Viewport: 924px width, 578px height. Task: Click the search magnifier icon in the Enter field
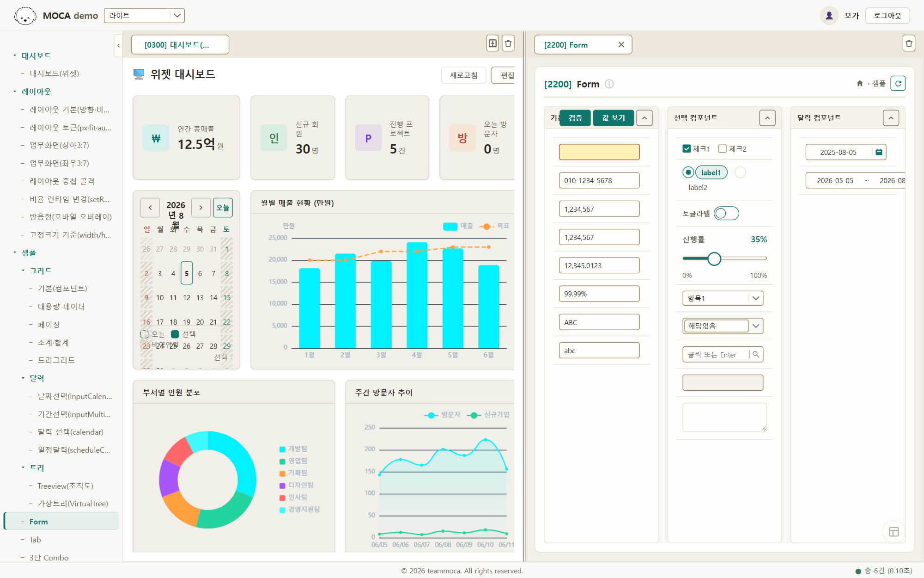(756, 354)
